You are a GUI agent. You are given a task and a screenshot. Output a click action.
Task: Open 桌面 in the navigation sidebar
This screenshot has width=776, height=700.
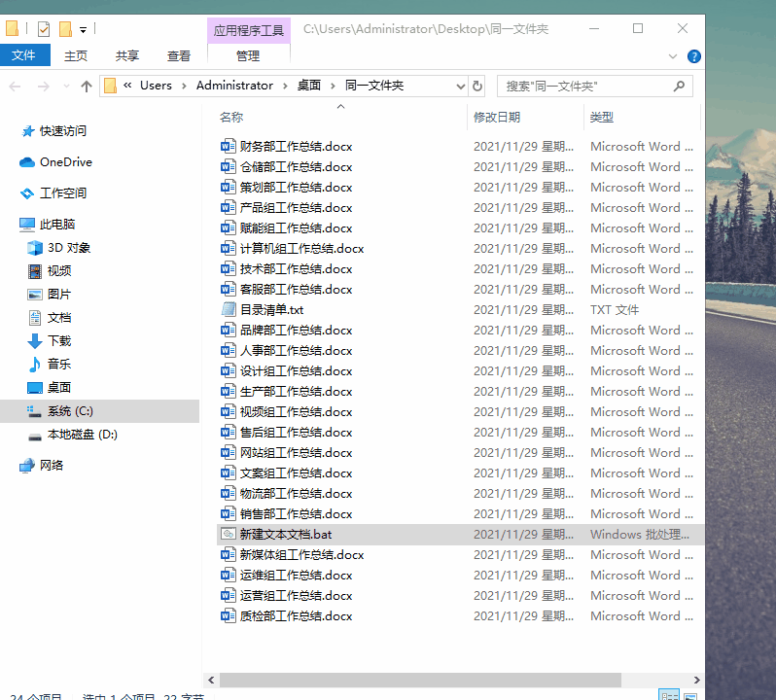click(59, 387)
